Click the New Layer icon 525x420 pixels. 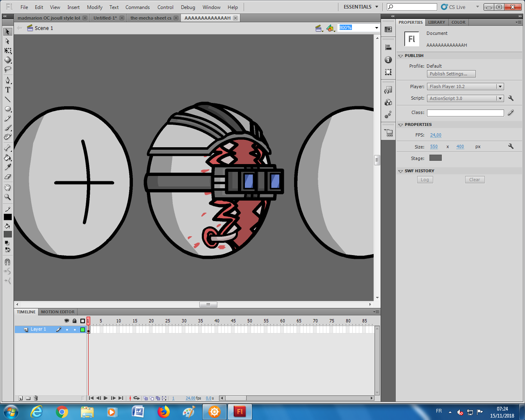(21, 398)
